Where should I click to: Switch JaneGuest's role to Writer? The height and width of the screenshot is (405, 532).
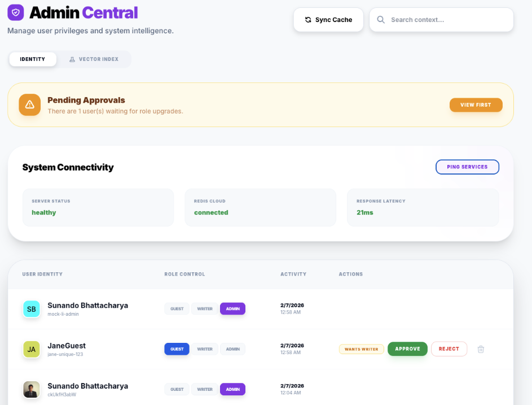point(204,349)
